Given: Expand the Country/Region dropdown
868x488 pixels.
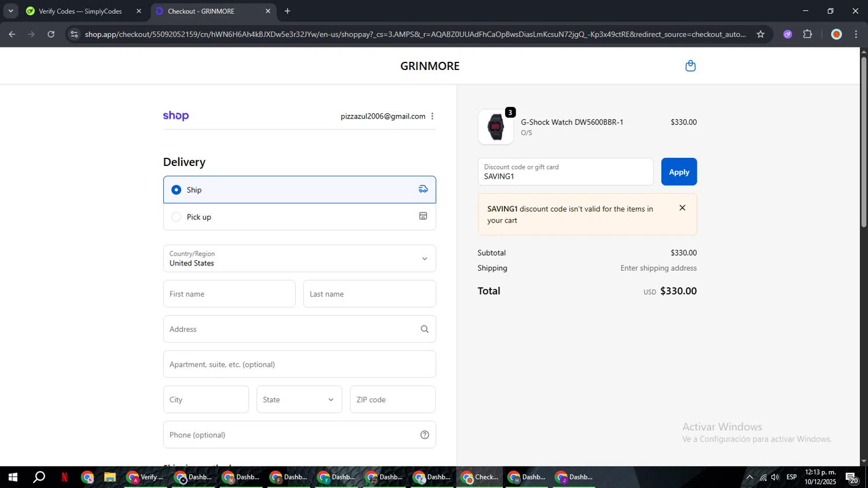Looking at the screenshot, I should pos(299,258).
